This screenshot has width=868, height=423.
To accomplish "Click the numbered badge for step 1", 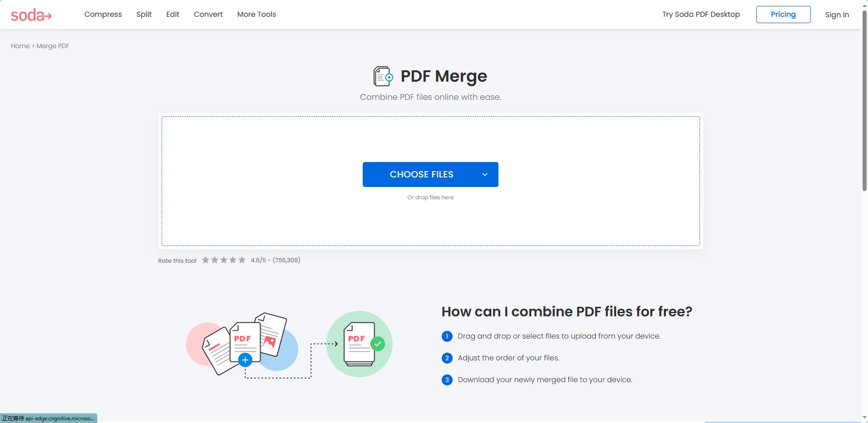I will tap(448, 336).
